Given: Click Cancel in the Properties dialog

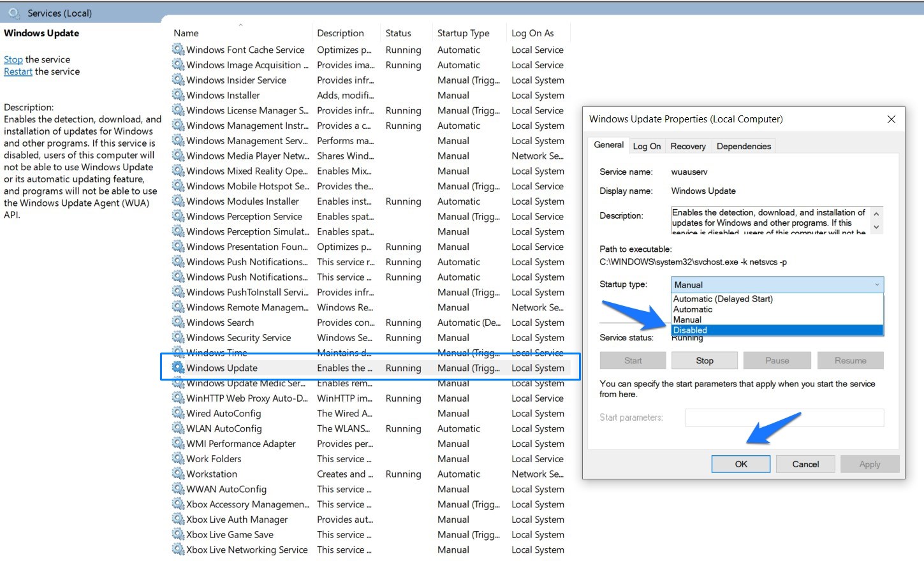Looking at the screenshot, I should pos(805,464).
